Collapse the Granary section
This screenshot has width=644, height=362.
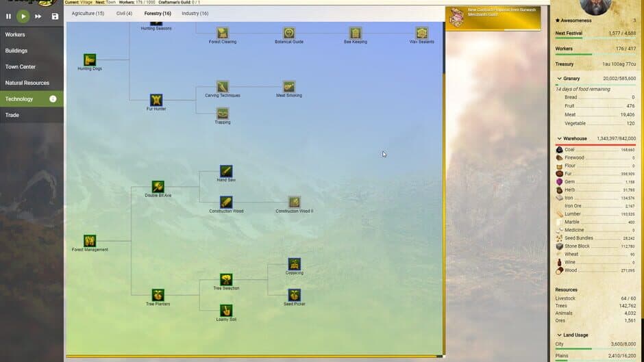click(x=560, y=79)
